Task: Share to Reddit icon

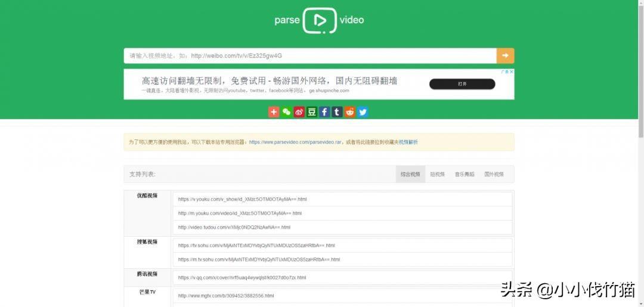Action: tap(350, 112)
